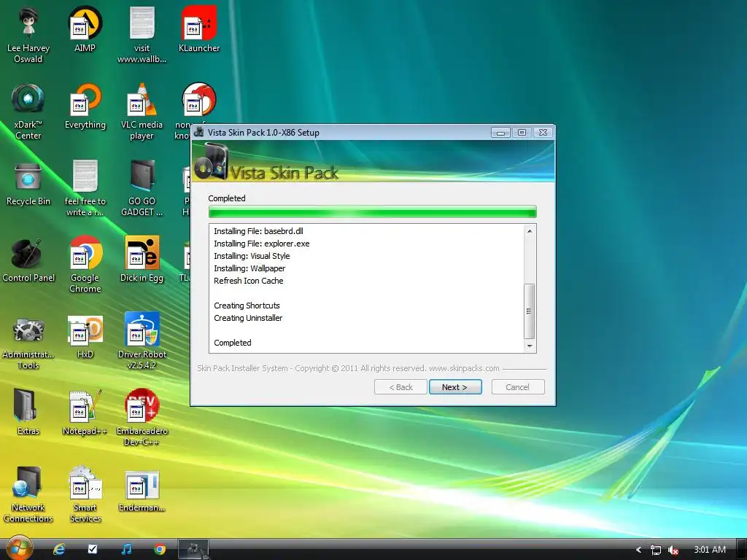This screenshot has height=560, width=747.
Task: Click the "Installing File: explorer.exe" log line
Action: click(262, 244)
